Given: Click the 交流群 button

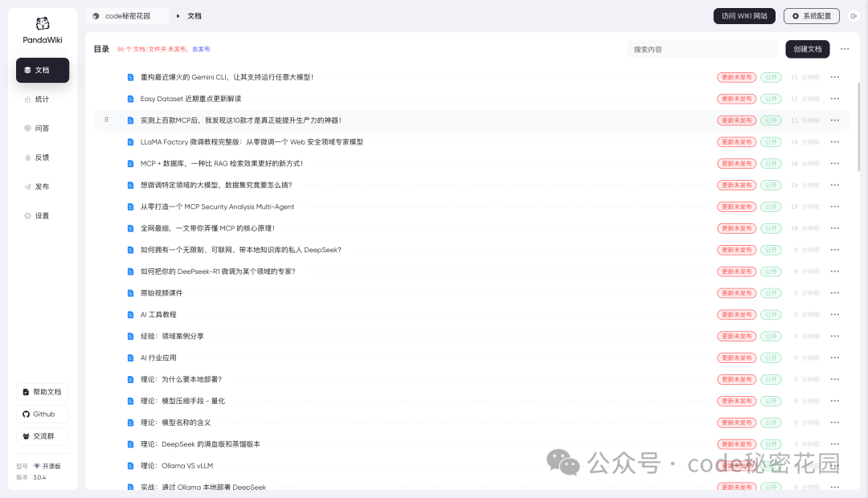Looking at the screenshot, I should click(43, 436).
